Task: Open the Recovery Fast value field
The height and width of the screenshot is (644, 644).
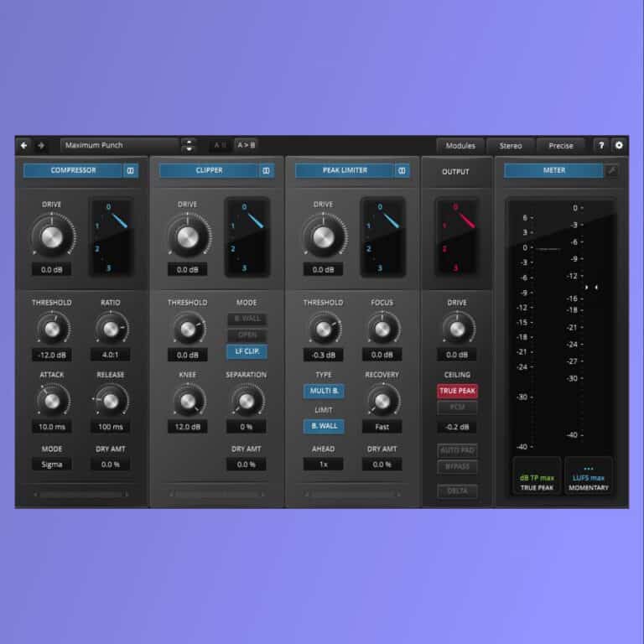Action: (382, 427)
